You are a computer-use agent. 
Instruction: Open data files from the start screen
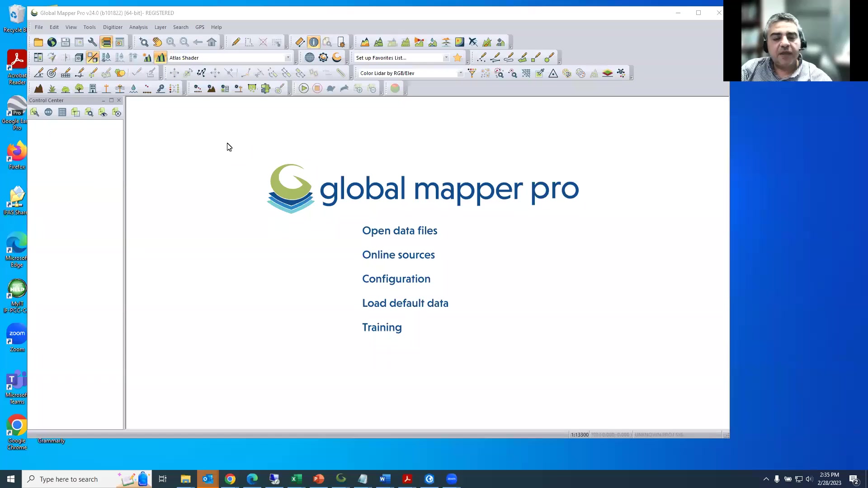coord(399,230)
